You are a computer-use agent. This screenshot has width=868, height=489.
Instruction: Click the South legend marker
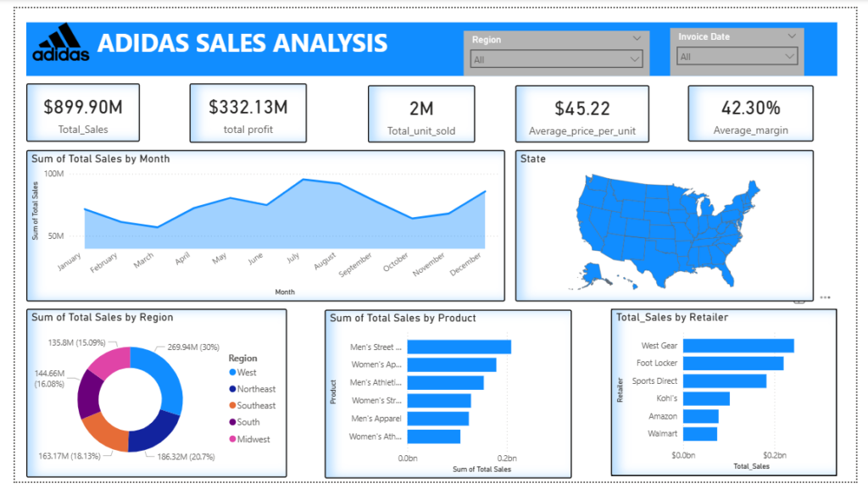(232, 422)
